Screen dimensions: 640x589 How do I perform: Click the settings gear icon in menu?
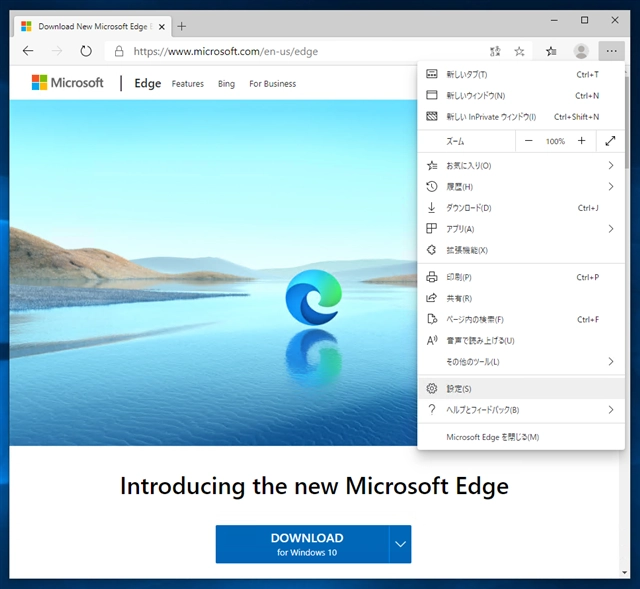(x=431, y=389)
